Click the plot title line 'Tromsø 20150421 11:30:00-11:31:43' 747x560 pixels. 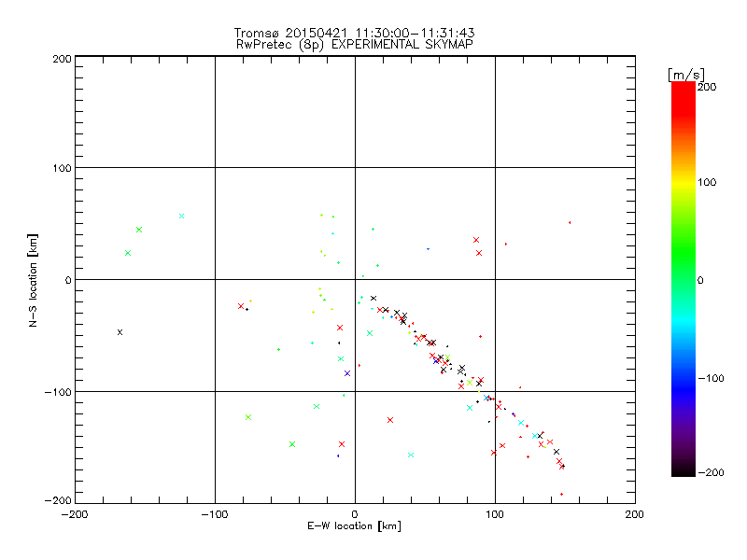tap(355, 33)
